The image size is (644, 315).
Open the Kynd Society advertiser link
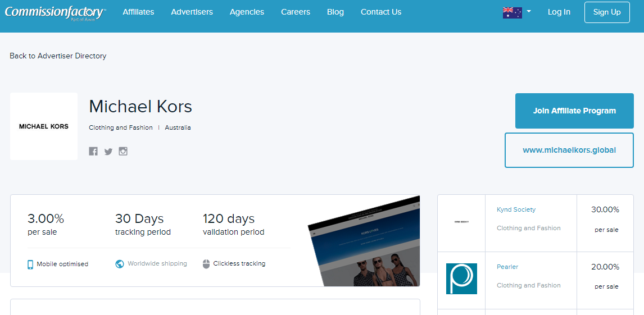(x=516, y=209)
